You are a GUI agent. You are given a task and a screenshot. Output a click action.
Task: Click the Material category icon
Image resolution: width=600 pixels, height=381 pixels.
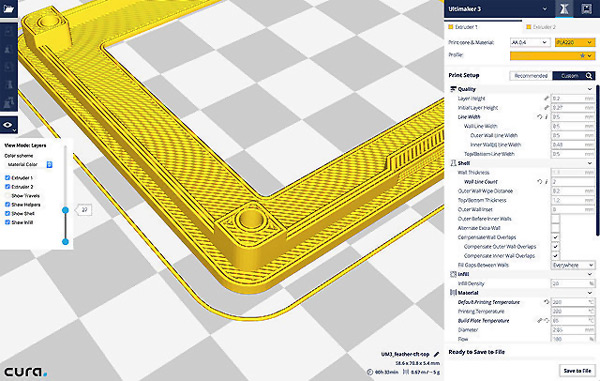pos(453,293)
